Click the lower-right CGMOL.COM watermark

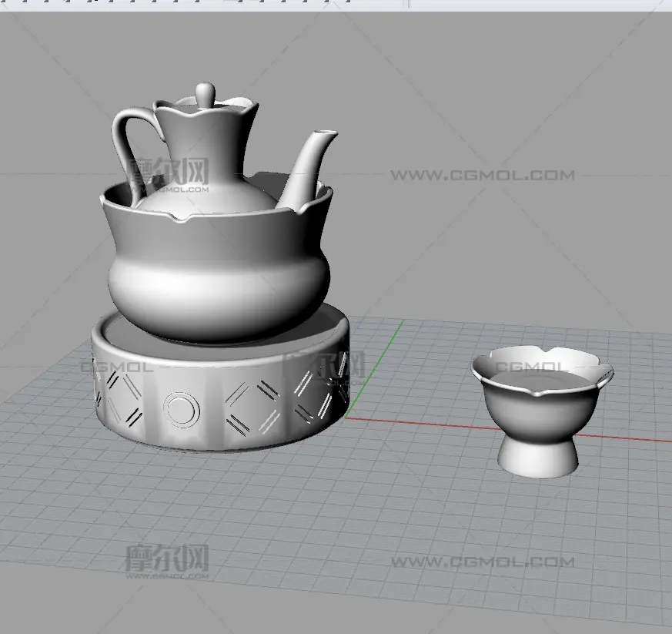(x=482, y=562)
